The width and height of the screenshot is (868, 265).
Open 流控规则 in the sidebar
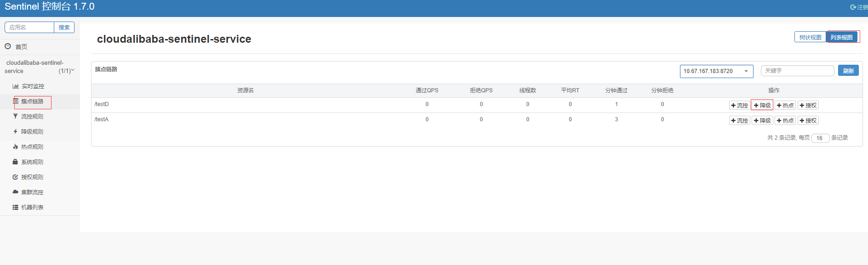32,117
